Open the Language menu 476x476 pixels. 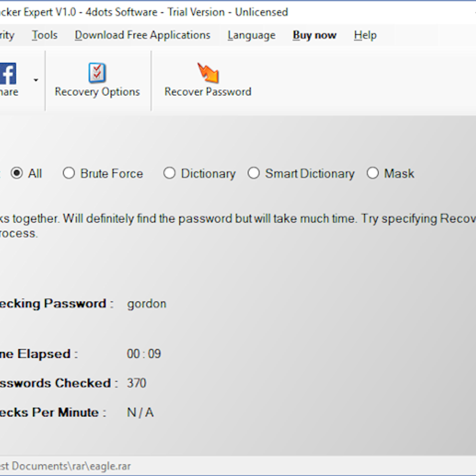pos(251,36)
